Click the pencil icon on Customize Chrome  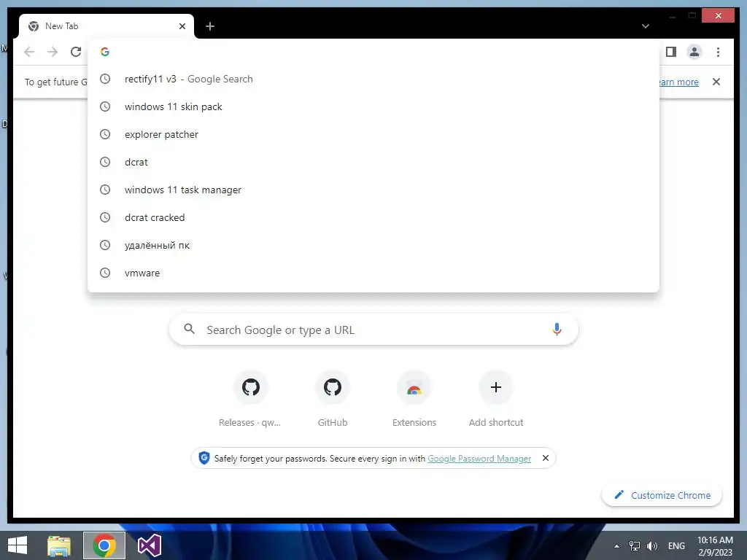coord(619,495)
